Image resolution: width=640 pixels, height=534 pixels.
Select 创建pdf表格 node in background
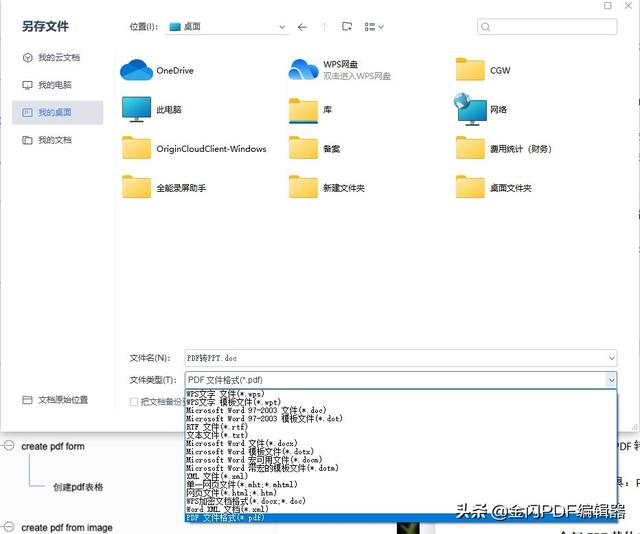[78, 487]
